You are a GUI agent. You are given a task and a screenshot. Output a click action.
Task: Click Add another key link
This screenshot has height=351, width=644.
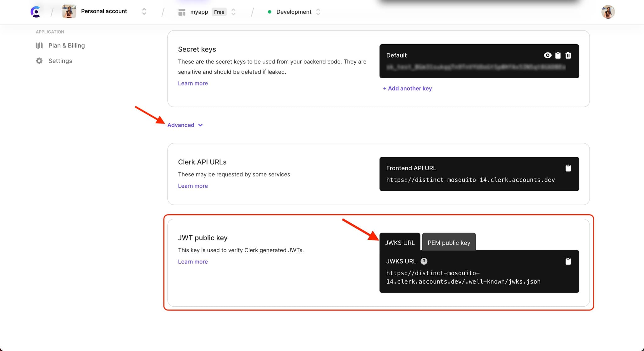[x=407, y=88]
